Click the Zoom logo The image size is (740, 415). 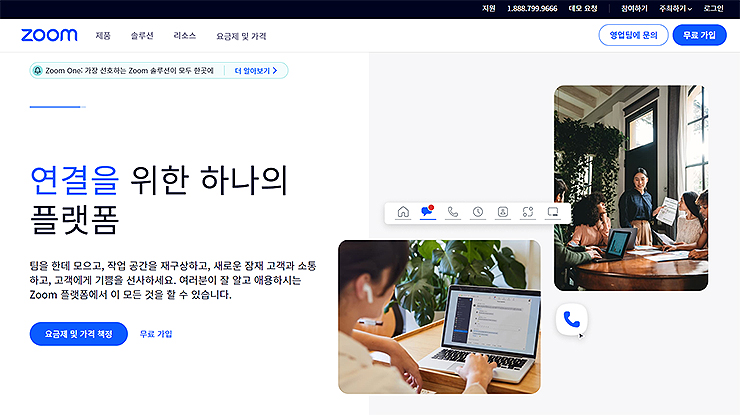point(49,35)
